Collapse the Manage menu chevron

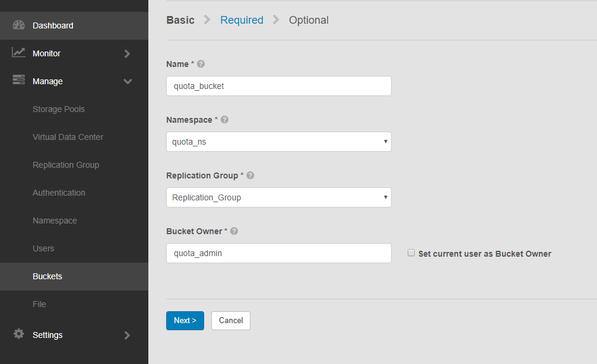(x=127, y=81)
